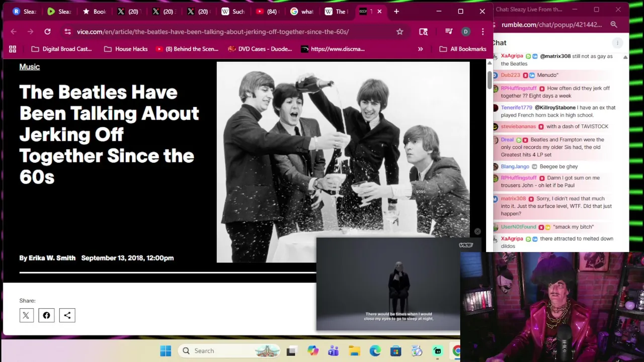
Task: Open Windows Start menu
Action: pyautogui.click(x=166, y=351)
